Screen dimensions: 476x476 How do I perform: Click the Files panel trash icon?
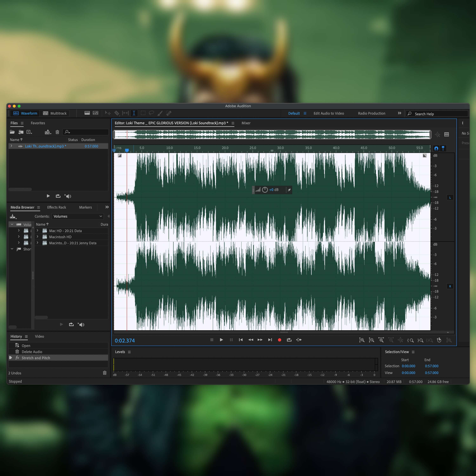coord(57,132)
